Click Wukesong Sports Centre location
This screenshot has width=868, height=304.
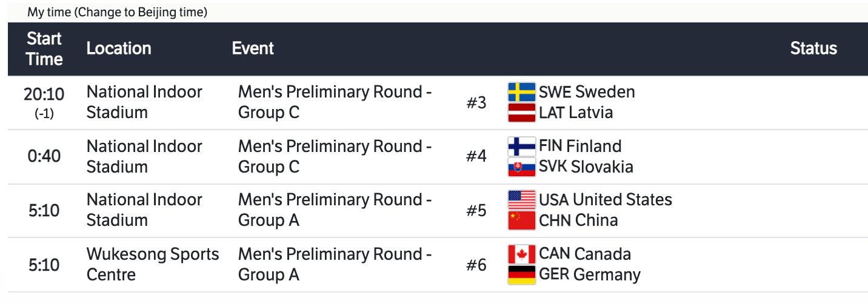(153, 264)
